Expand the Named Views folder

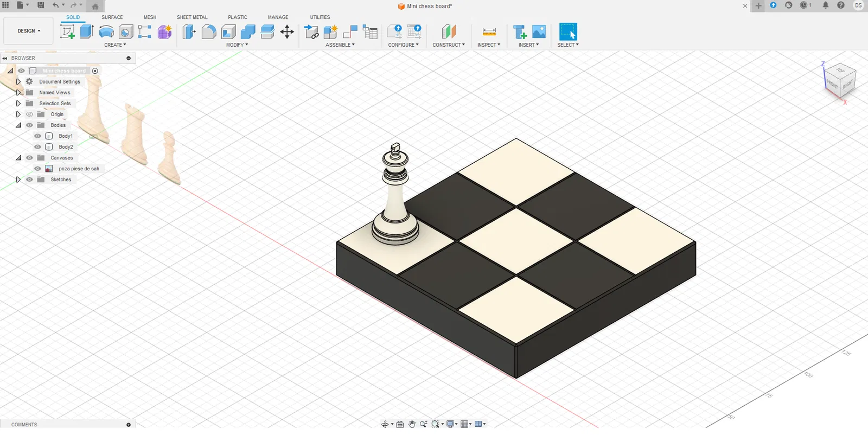[18, 93]
